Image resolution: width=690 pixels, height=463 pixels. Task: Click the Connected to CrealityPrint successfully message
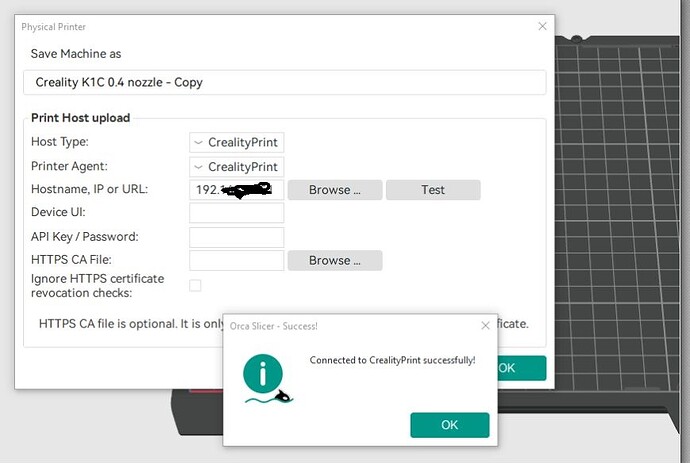pyautogui.click(x=392, y=360)
